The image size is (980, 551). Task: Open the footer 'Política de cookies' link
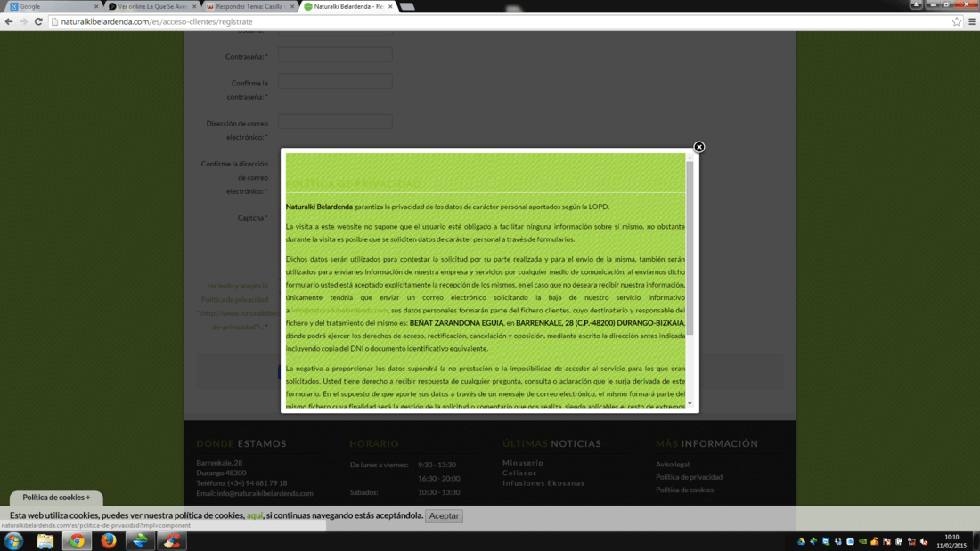[x=684, y=490]
